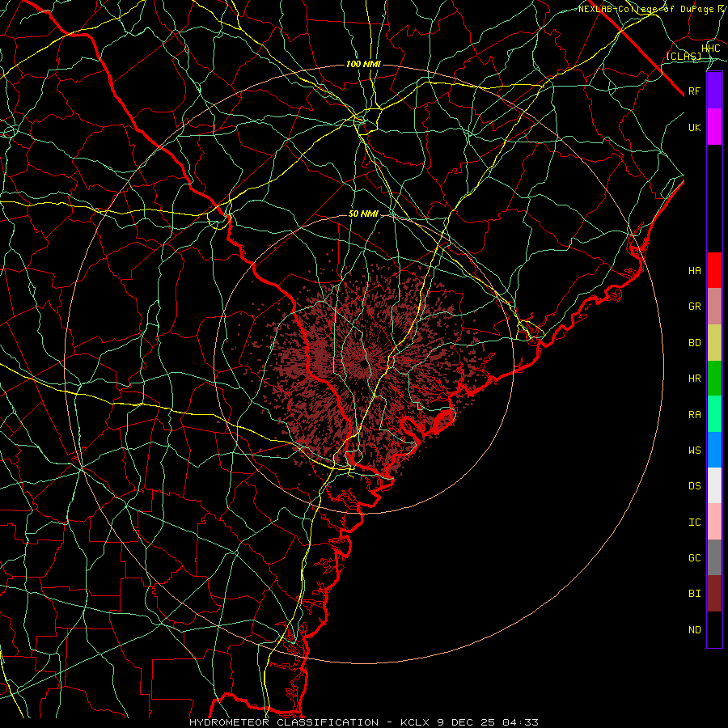Click the 50 NMI range ring label
728x728 pixels.
click(x=363, y=214)
